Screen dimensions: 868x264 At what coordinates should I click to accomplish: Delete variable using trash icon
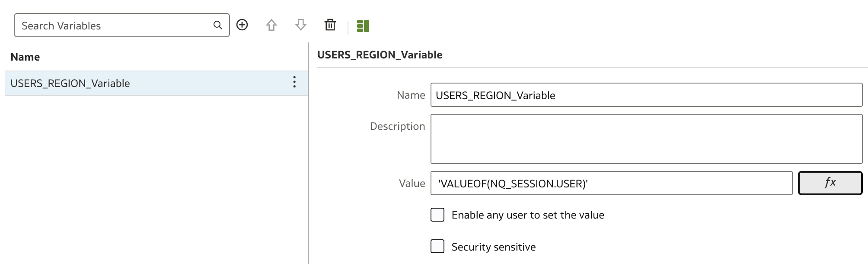point(330,25)
